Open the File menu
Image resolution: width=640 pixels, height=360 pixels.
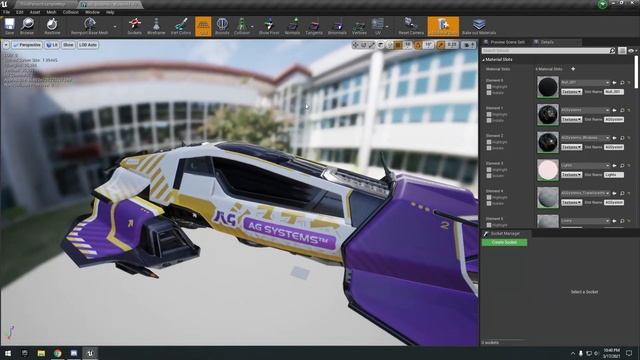pyautogui.click(x=7, y=12)
